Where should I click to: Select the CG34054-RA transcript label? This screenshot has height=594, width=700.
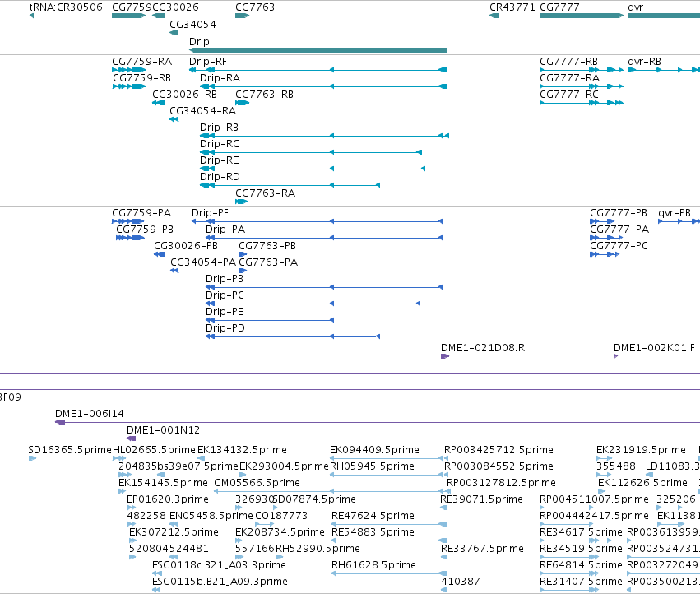click(202, 111)
